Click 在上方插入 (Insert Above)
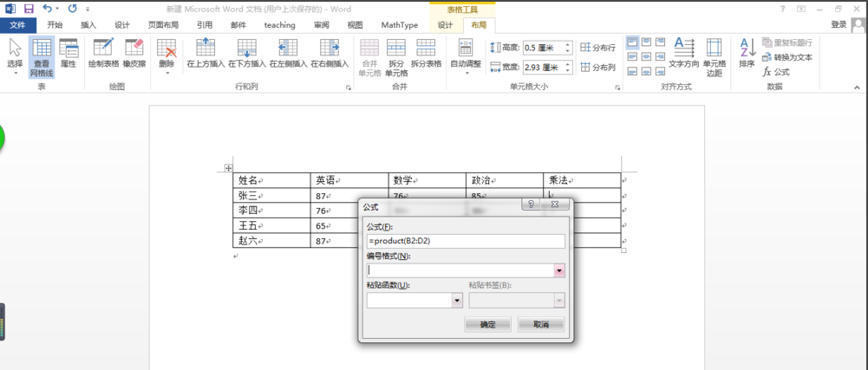The image size is (868, 370). click(x=206, y=54)
